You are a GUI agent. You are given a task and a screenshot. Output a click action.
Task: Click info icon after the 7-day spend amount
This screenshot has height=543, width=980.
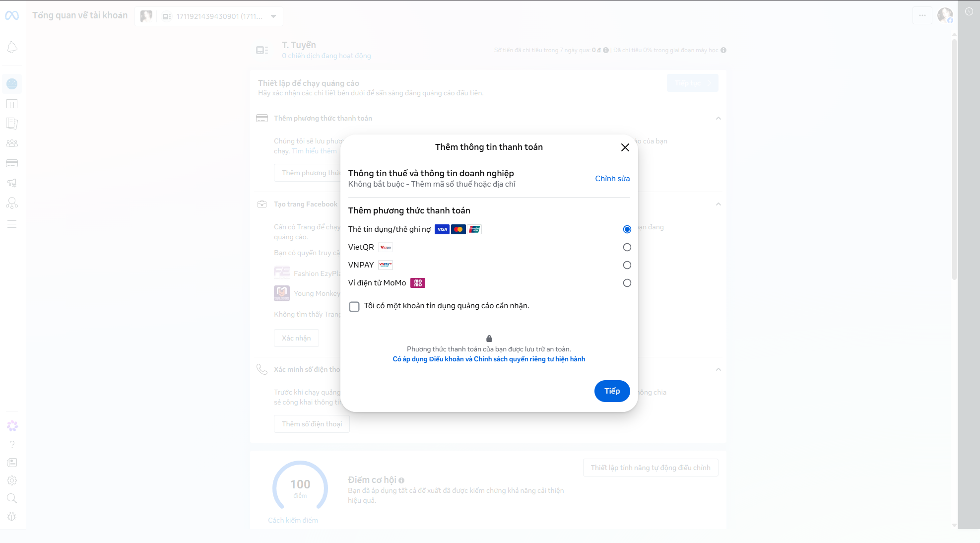(606, 50)
